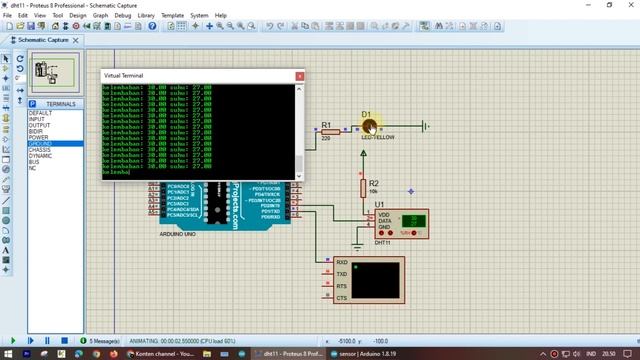Select the Terminals mode tool
This screenshot has height=360, width=640.
pyautogui.click(x=6, y=129)
